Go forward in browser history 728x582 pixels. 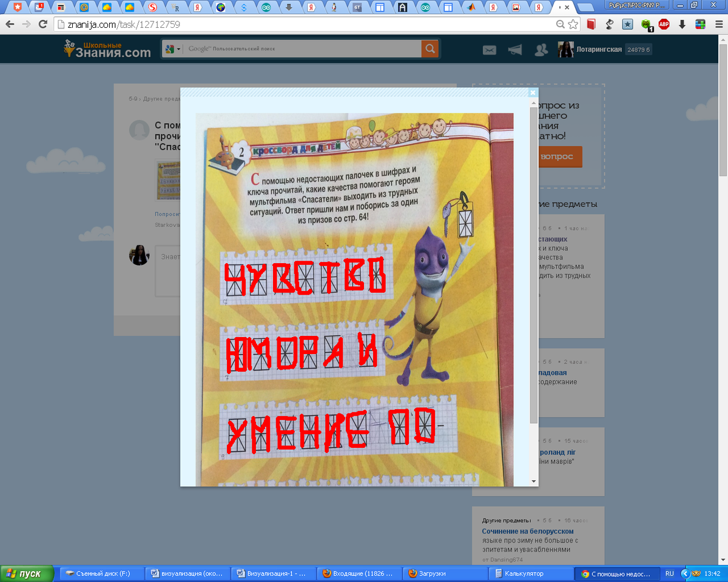tap(27, 25)
